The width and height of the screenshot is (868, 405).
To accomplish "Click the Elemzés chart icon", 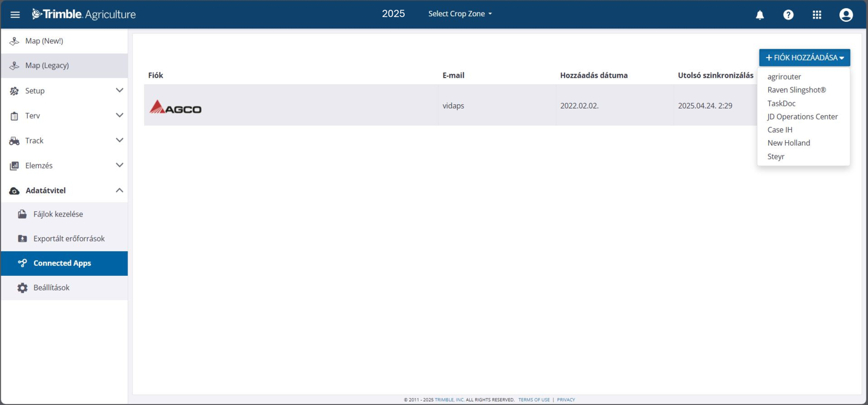I will pos(15,166).
